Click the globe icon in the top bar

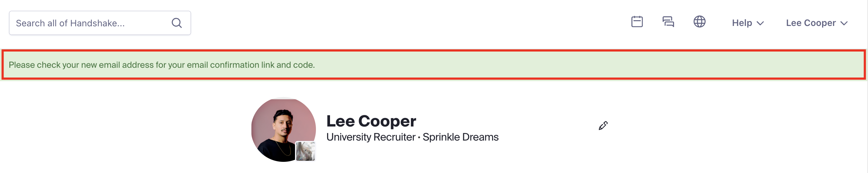pyautogui.click(x=699, y=22)
